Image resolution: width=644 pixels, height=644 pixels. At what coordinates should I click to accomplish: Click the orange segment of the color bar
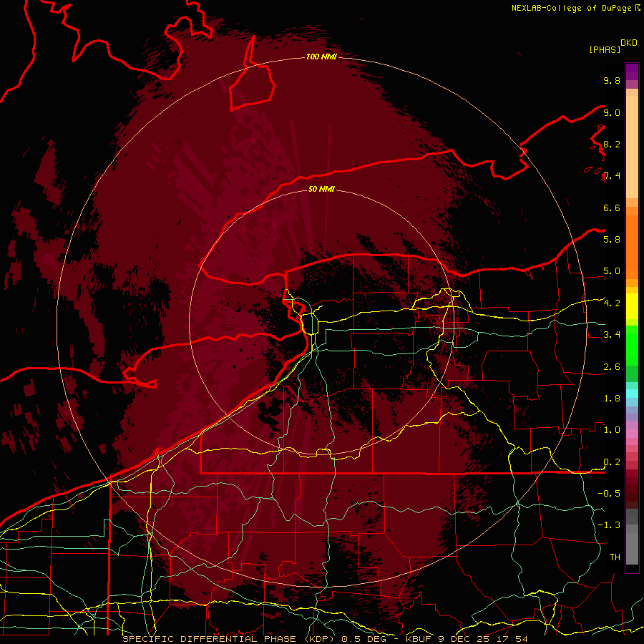(x=632, y=246)
